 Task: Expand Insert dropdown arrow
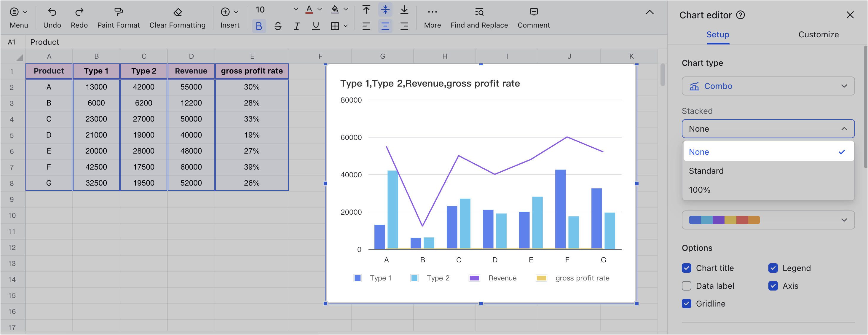coord(236,12)
